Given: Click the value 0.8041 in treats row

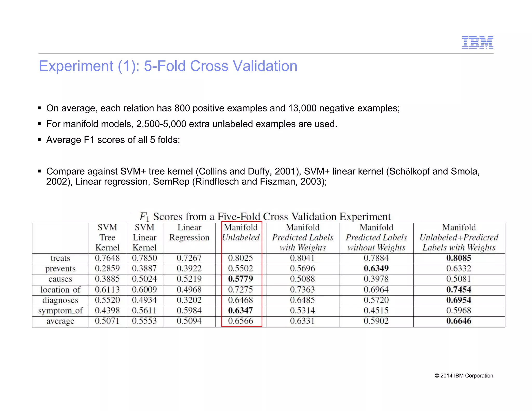Looking at the screenshot, I should click(x=302, y=258).
